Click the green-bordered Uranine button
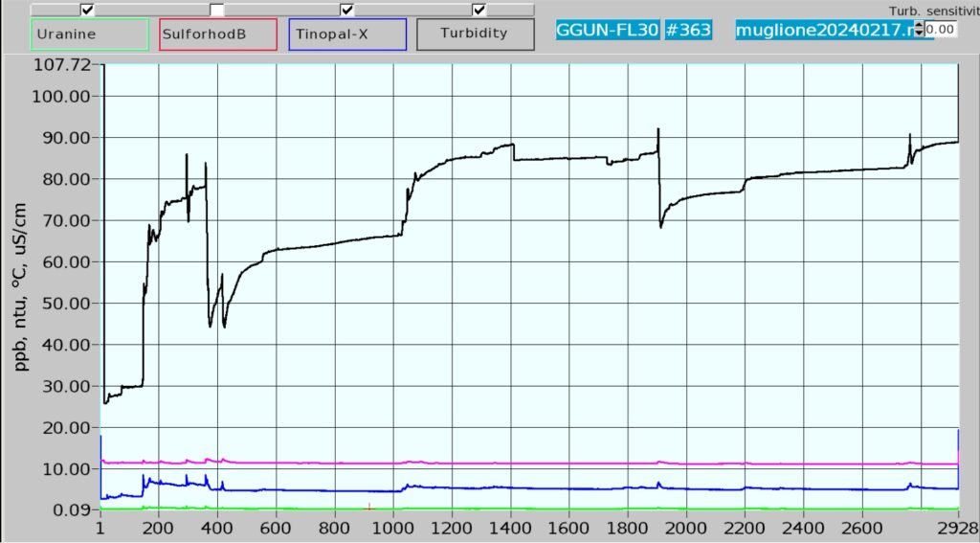Image resolution: width=980 pixels, height=543 pixels. 89,34
